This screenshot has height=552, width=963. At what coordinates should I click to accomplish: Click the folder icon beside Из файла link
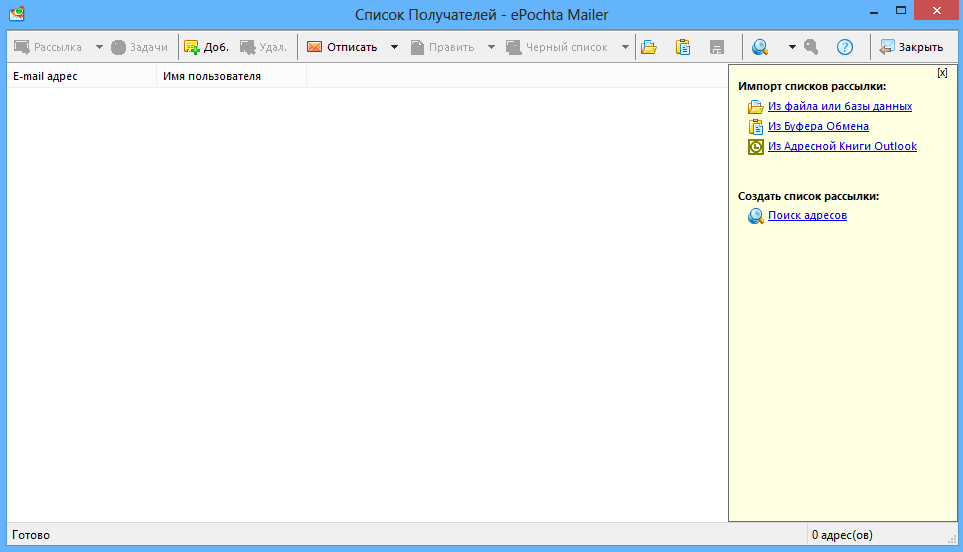(755, 107)
